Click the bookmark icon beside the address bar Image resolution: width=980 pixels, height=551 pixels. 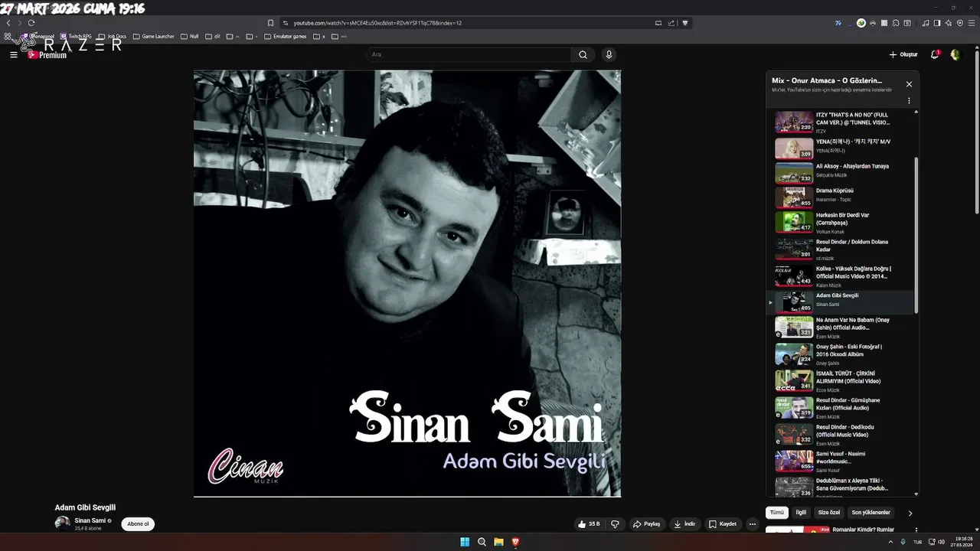coord(270,23)
